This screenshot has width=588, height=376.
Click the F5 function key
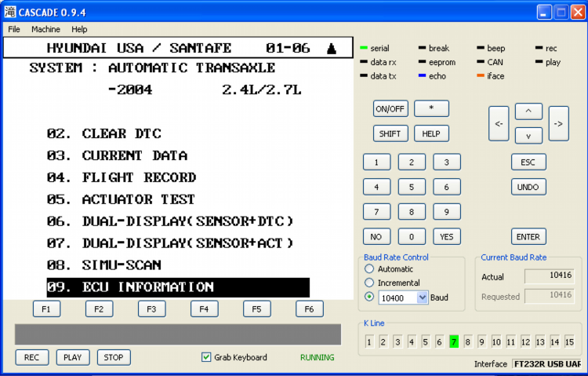coord(257,309)
